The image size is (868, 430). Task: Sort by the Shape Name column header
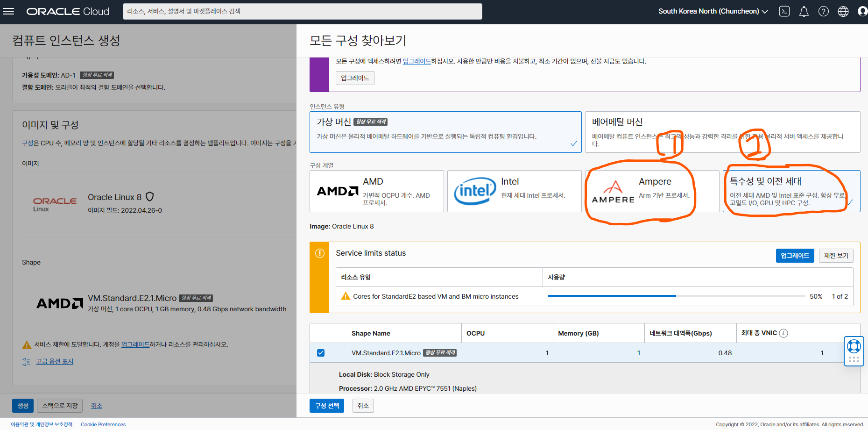click(371, 333)
